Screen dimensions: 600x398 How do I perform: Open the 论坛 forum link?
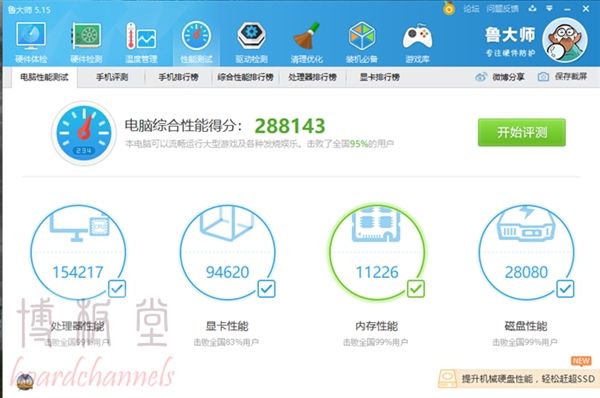coord(471,8)
